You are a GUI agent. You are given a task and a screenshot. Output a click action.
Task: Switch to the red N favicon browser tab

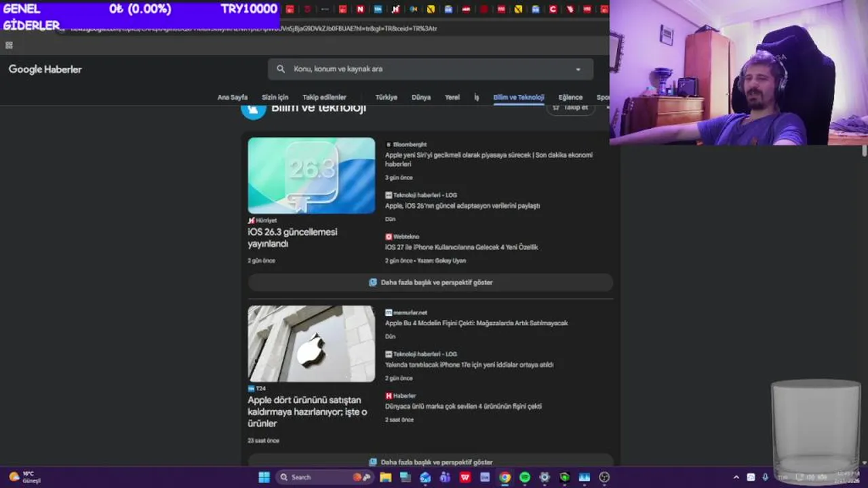click(360, 9)
